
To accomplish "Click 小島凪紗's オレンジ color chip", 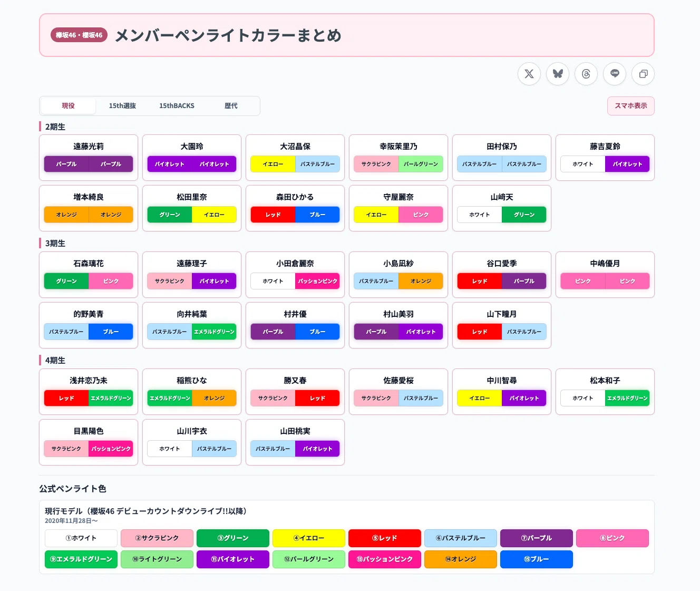I will tap(421, 281).
